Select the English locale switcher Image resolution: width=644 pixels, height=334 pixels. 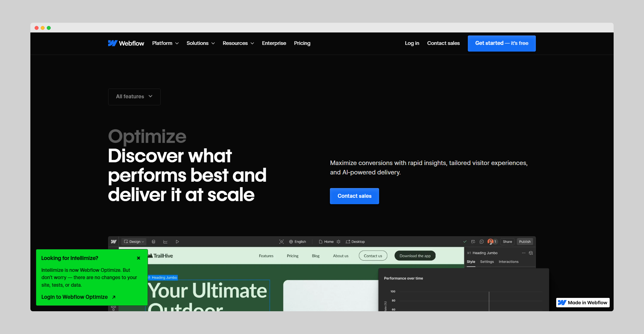(x=297, y=242)
